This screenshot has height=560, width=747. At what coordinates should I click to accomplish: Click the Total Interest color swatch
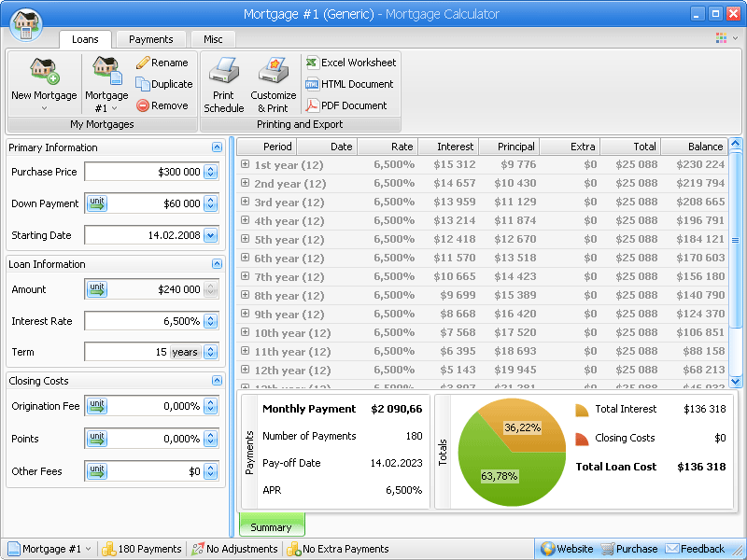pos(582,410)
